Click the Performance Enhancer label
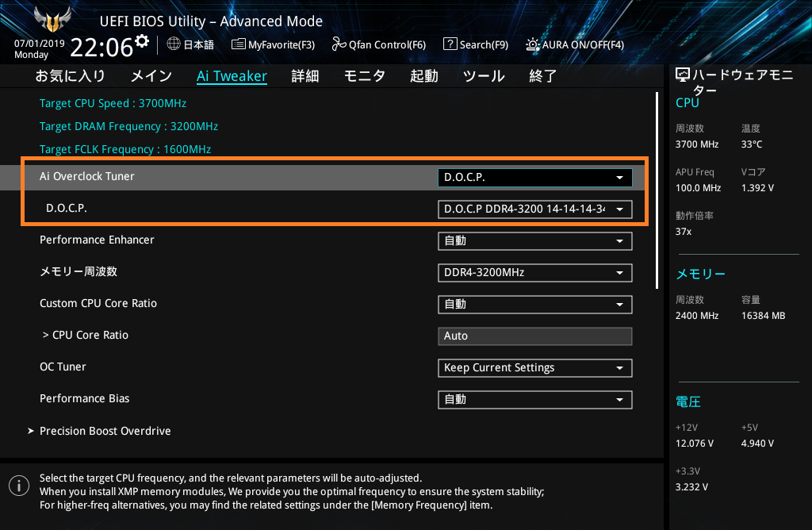This screenshot has width=812, height=530. click(x=97, y=240)
